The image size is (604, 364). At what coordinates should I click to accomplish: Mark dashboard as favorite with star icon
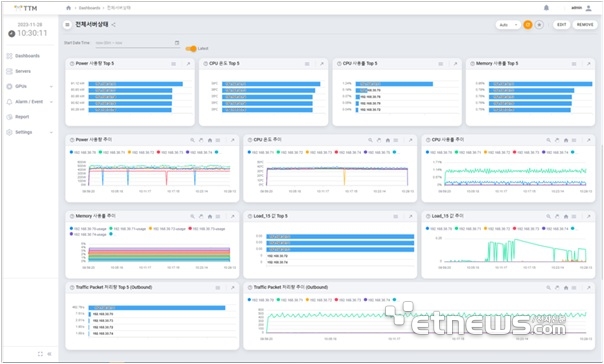tap(539, 25)
